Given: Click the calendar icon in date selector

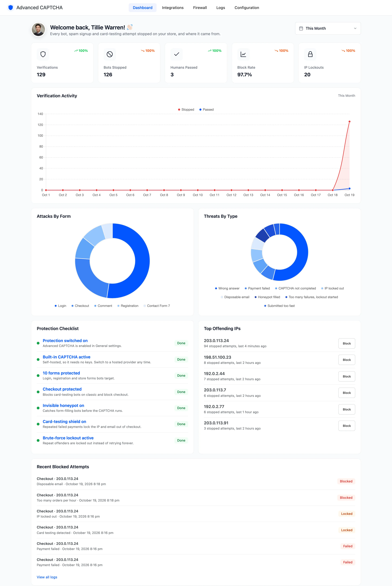Looking at the screenshot, I should [x=301, y=28].
